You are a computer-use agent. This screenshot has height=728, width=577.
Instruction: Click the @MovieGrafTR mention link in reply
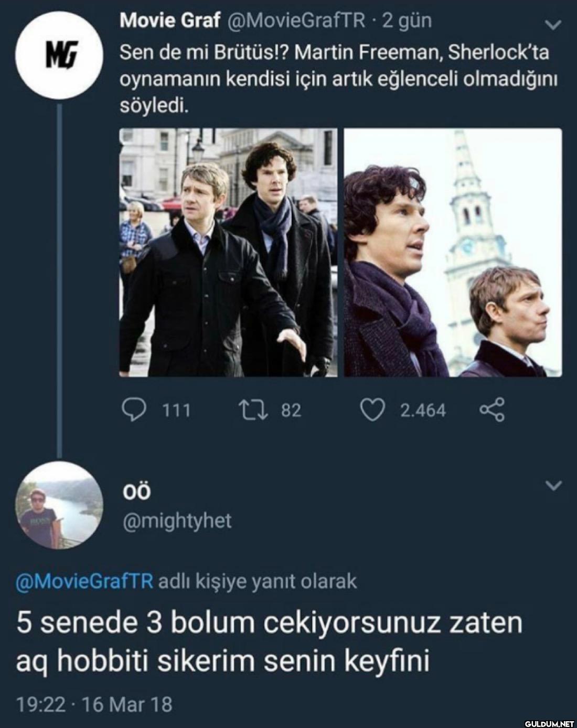tap(85, 581)
